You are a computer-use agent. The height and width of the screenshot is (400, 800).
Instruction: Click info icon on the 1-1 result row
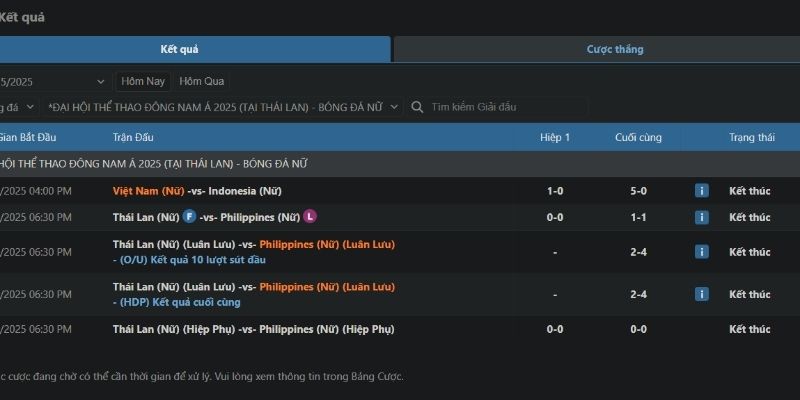click(x=702, y=217)
